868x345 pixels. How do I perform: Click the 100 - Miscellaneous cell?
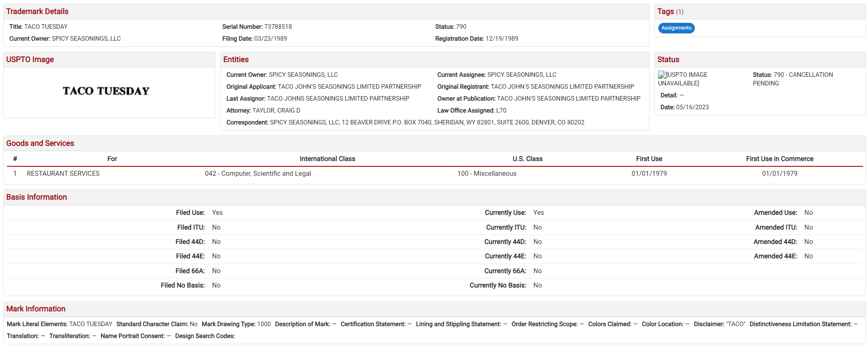pos(487,174)
